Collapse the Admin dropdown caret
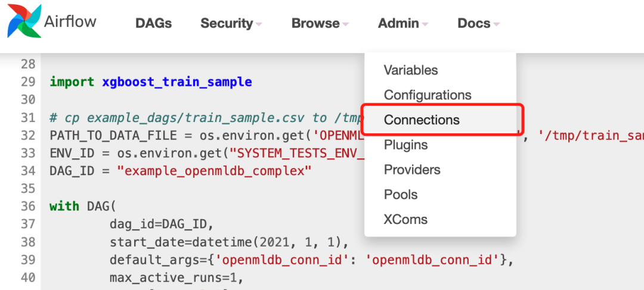This screenshot has height=290, width=644. point(425,24)
